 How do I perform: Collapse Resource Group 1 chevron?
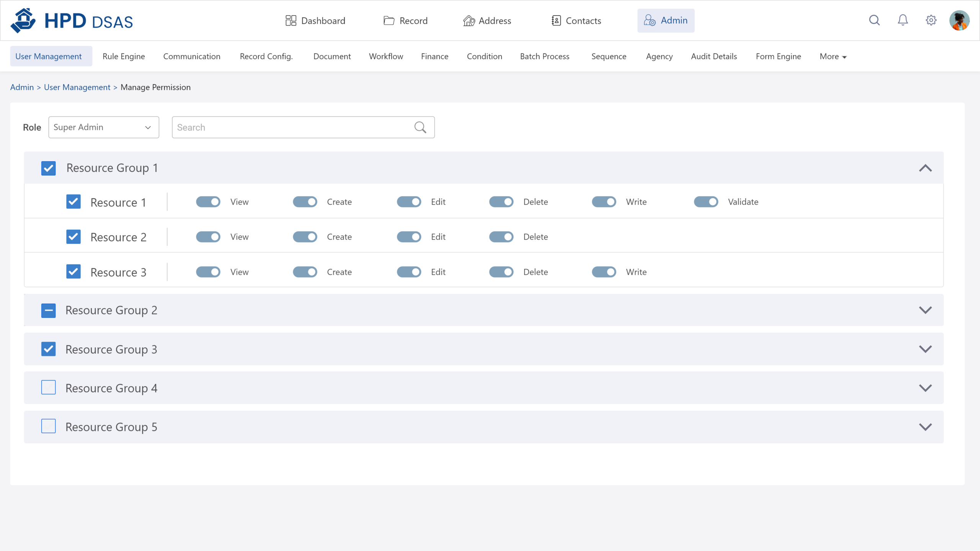pos(925,168)
